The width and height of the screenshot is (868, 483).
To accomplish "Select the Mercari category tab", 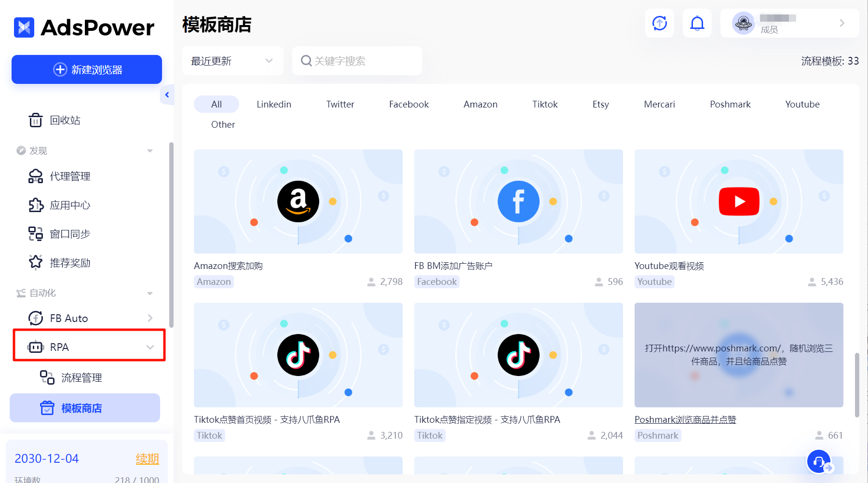I will tap(659, 104).
